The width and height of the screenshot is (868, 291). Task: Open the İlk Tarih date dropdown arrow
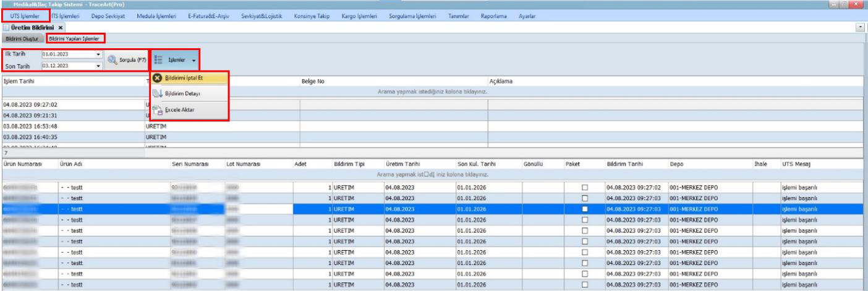point(98,54)
